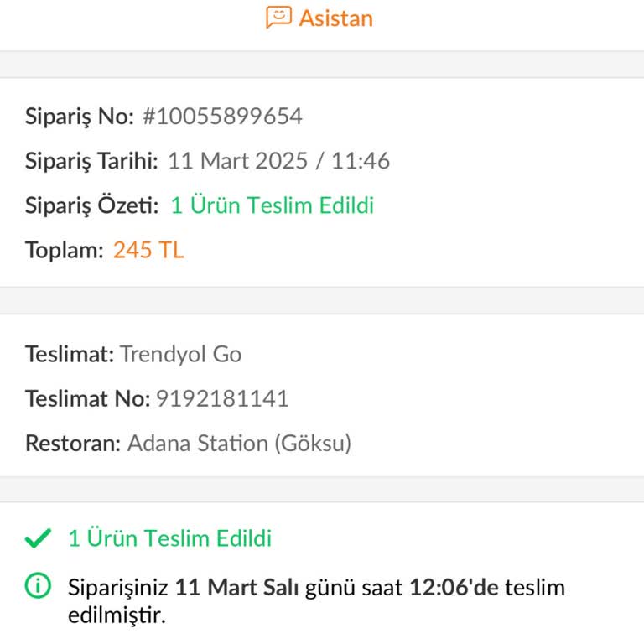Click the order date 11 Mart 2025 / 11:46
The height and width of the screenshot is (644, 644).
(278, 161)
